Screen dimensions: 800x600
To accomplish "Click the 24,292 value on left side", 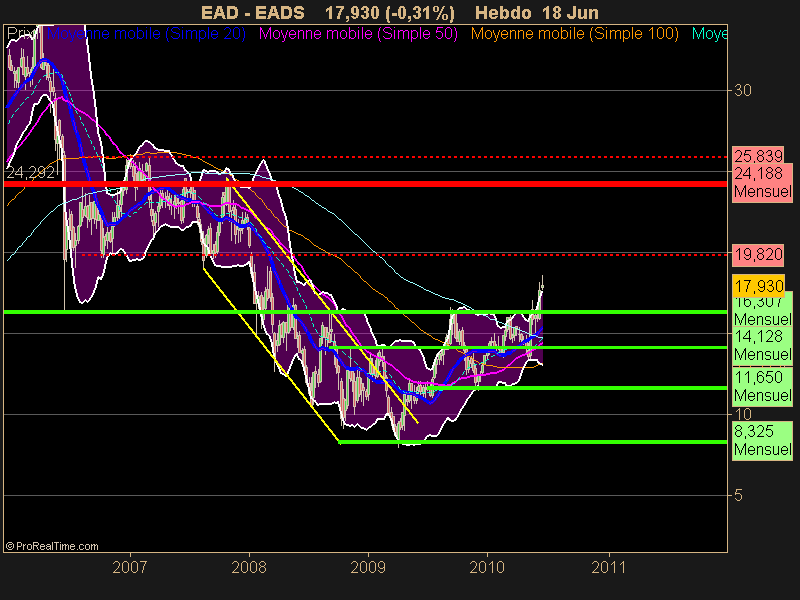I will (x=31, y=173).
